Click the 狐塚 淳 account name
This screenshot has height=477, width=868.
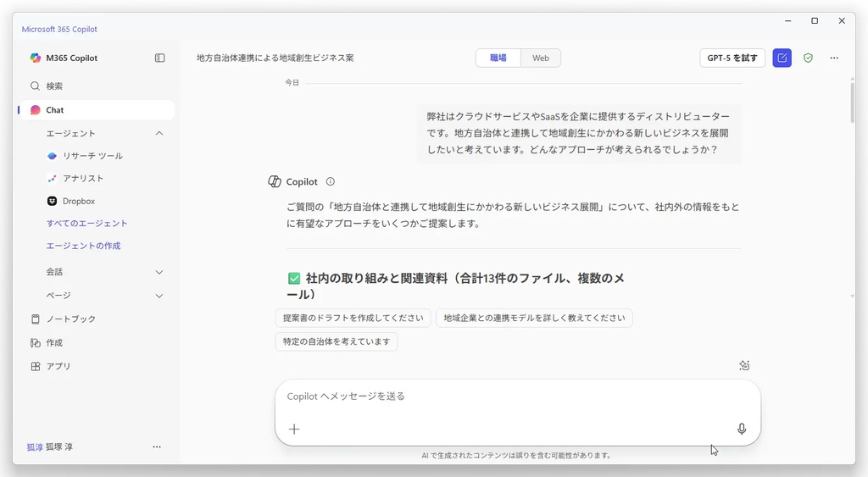(x=59, y=447)
